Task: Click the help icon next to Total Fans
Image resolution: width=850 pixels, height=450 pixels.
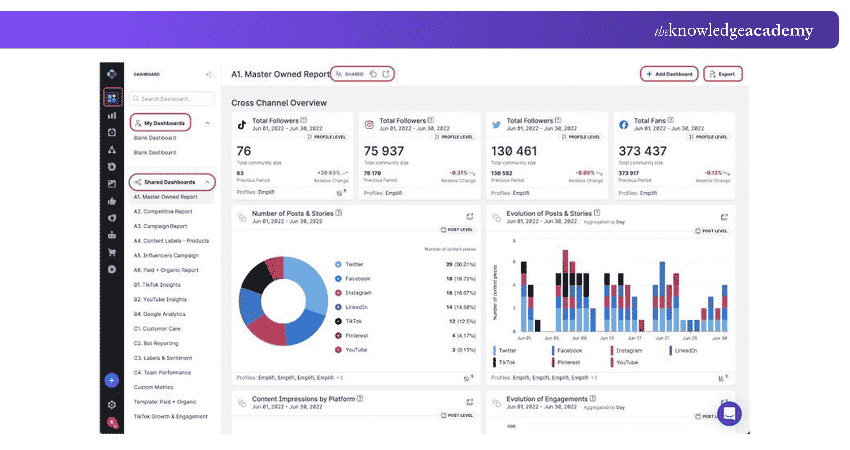Action: click(x=671, y=120)
